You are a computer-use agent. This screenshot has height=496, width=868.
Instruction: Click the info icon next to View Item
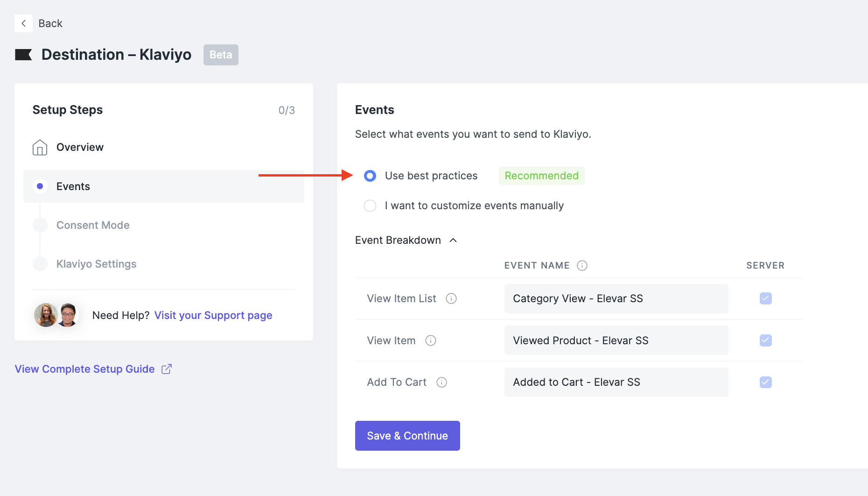[430, 340]
